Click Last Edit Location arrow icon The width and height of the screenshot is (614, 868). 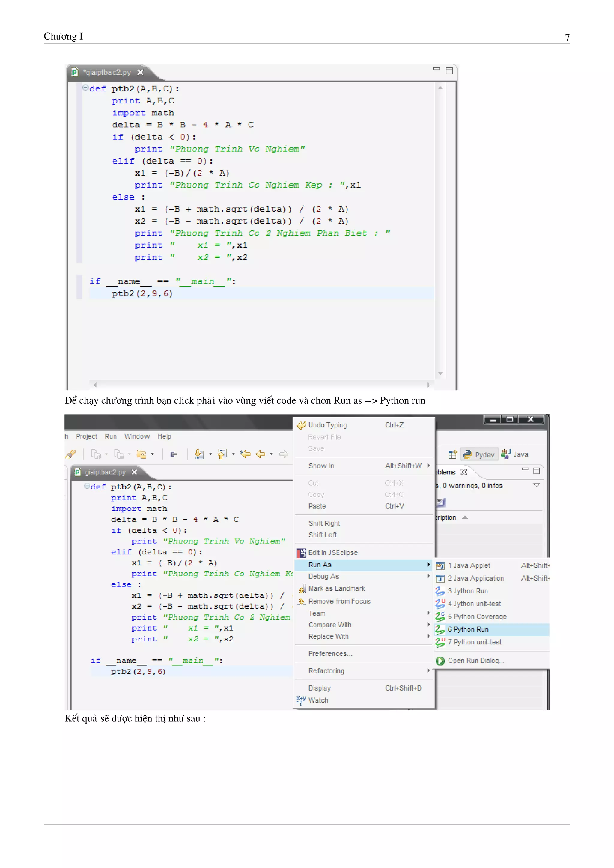coord(246,454)
